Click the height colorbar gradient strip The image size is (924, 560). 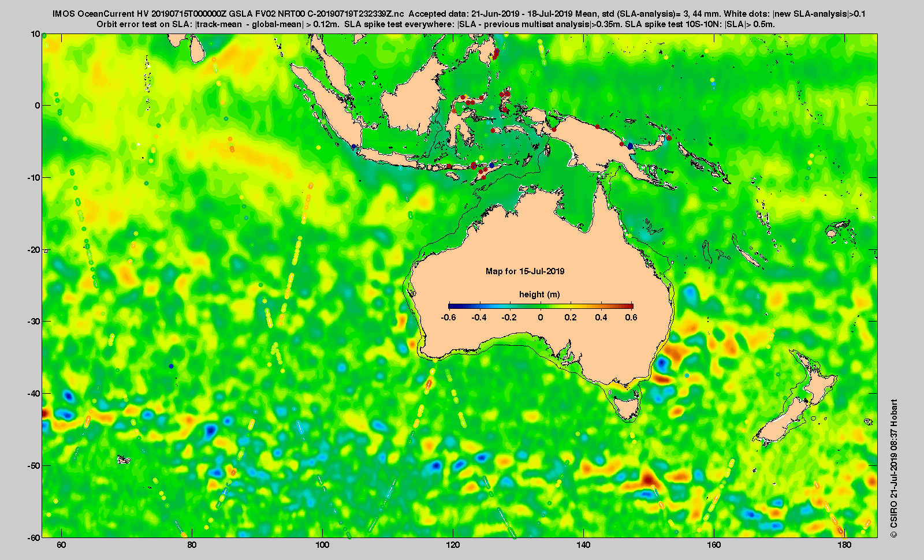tap(541, 307)
